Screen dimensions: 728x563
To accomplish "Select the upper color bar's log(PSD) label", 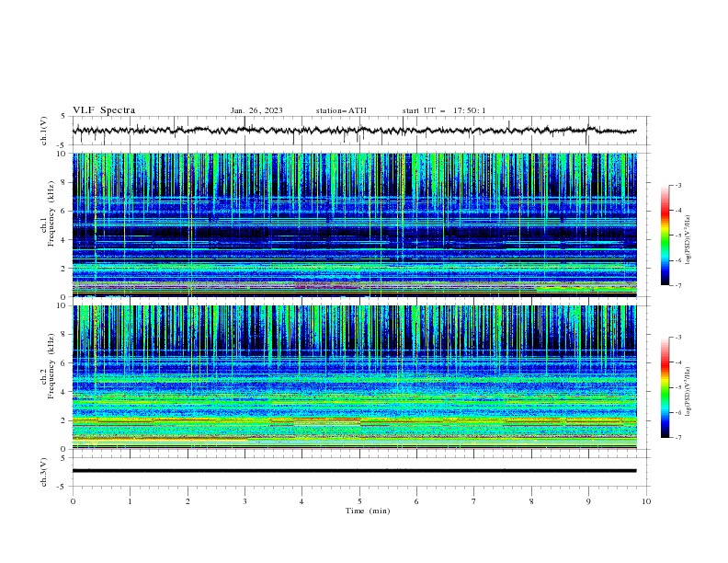I will pyautogui.click(x=688, y=240).
